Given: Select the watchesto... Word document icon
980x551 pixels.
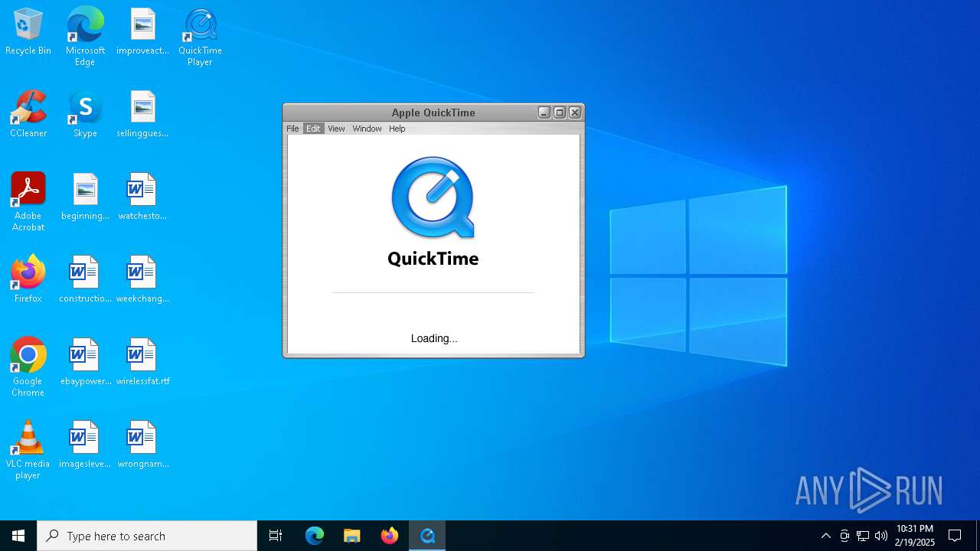Looking at the screenshot, I should pyautogui.click(x=142, y=197).
